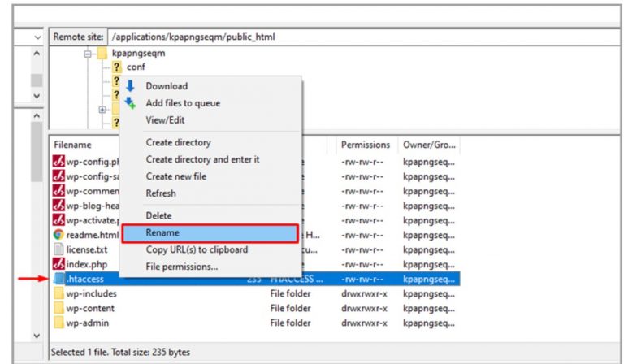The width and height of the screenshot is (624, 364).
Task: Click the readme.html Chrome icon
Action: 58,234
